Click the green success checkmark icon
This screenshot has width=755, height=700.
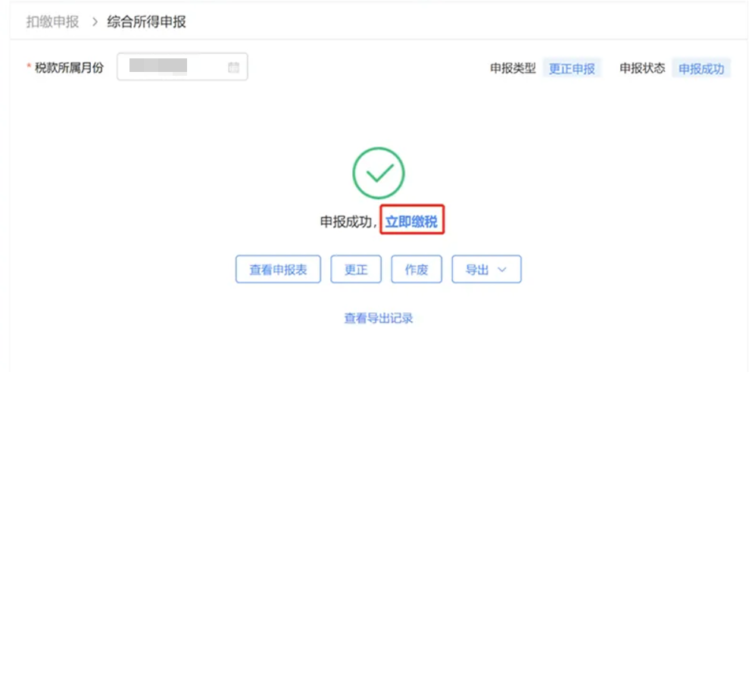click(379, 173)
